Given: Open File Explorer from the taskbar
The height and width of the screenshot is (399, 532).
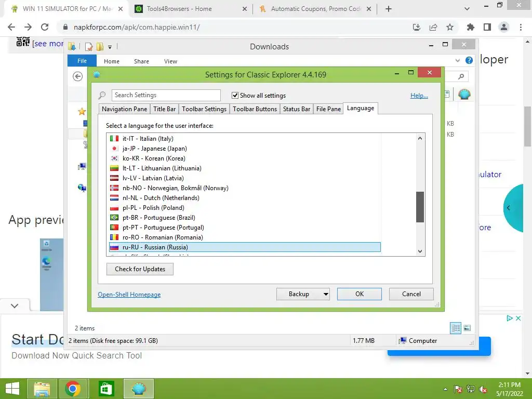Looking at the screenshot, I should pyautogui.click(x=42, y=389).
